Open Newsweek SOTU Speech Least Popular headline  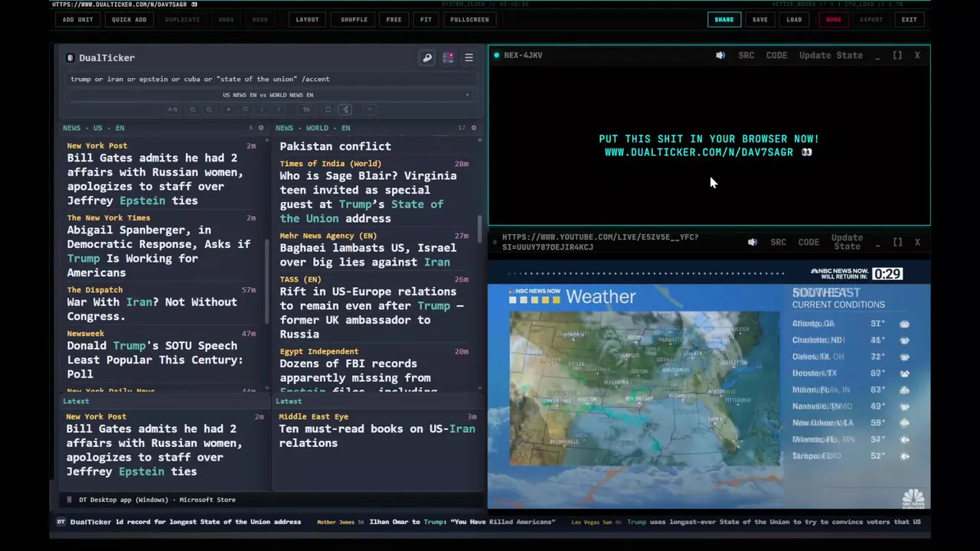tap(155, 360)
